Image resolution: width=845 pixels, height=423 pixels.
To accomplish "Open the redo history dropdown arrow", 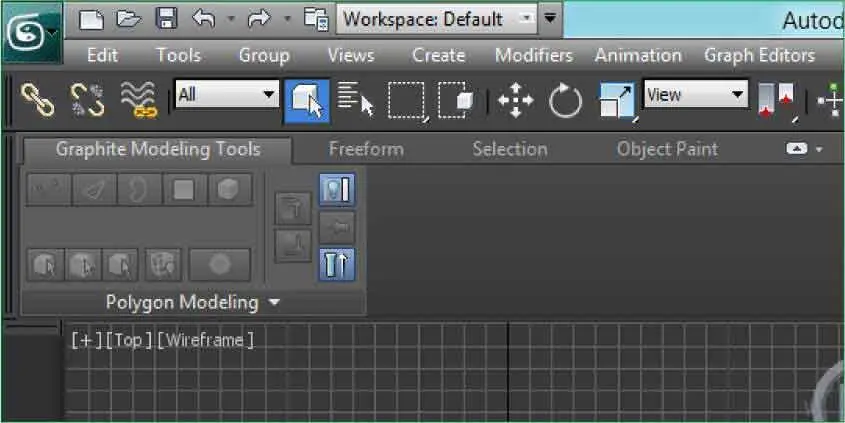I will coord(287,19).
